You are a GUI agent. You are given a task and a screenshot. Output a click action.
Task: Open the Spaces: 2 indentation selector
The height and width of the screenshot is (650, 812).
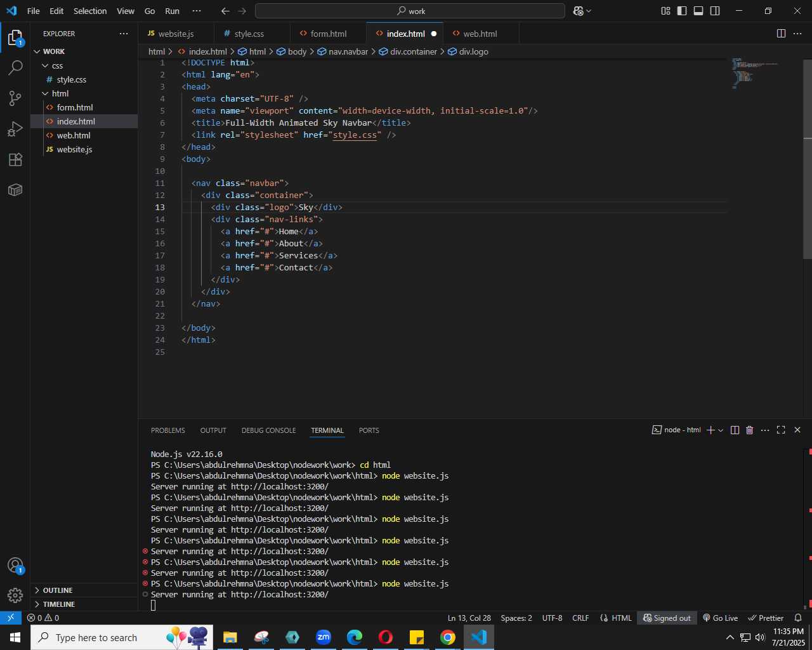(516, 618)
